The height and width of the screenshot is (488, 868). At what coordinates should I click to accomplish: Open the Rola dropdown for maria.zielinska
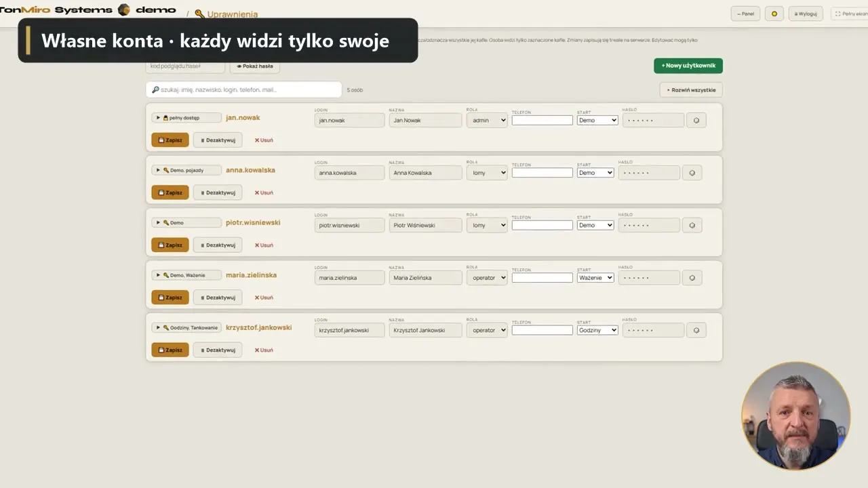(487, 278)
